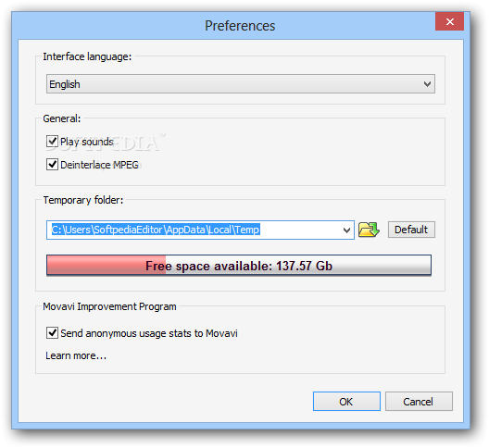Click the Free space available bar text
The width and height of the screenshot is (489, 448).
[x=239, y=266]
